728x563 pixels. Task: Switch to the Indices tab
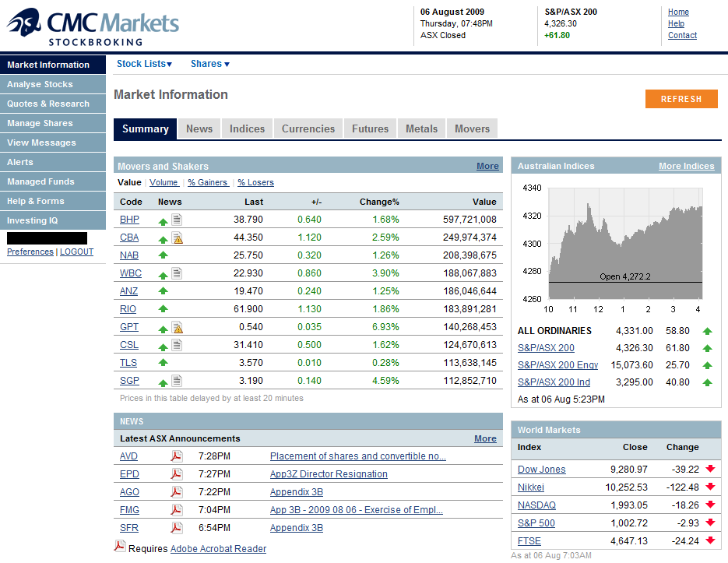pyautogui.click(x=247, y=128)
